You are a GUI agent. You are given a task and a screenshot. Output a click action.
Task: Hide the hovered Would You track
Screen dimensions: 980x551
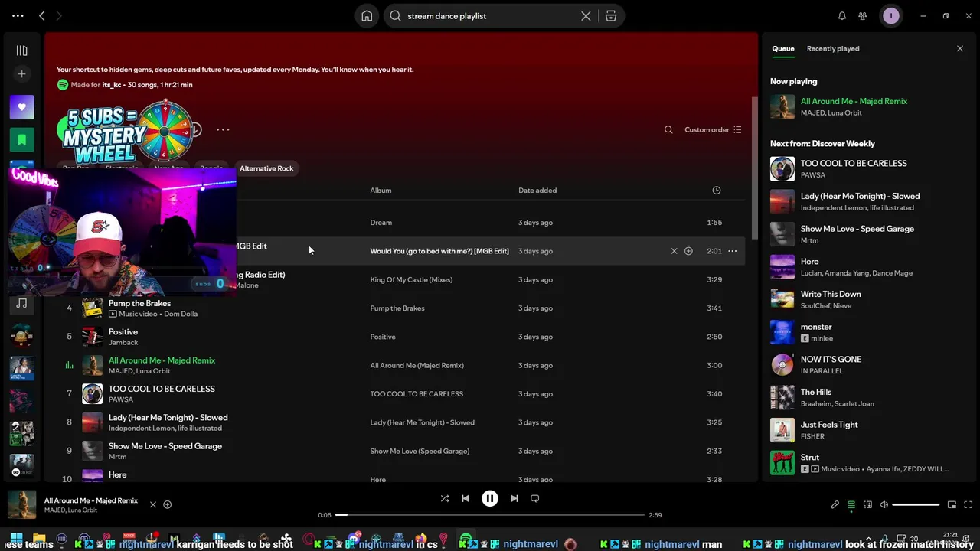click(x=674, y=251)
